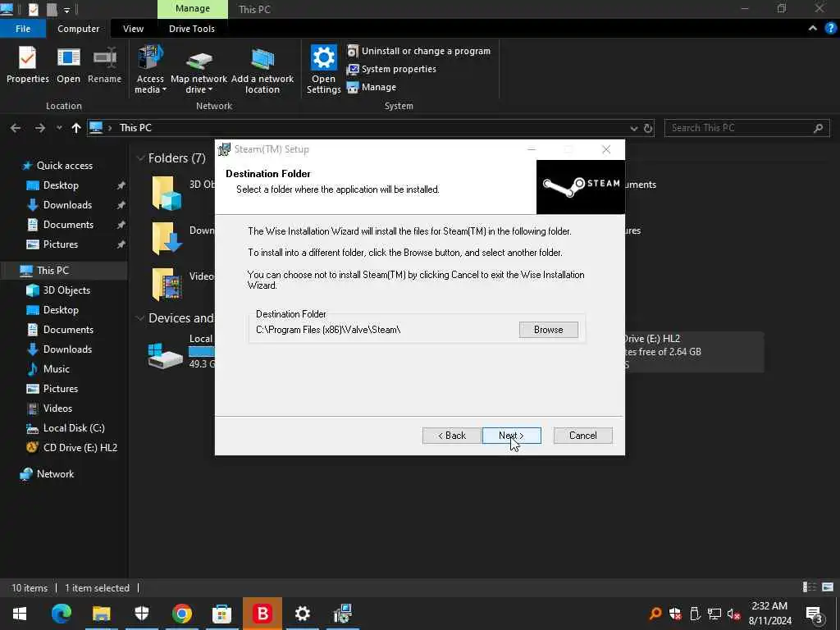Open pinned Desktop under Quick access
840x630 pixels.
[61, 185]
